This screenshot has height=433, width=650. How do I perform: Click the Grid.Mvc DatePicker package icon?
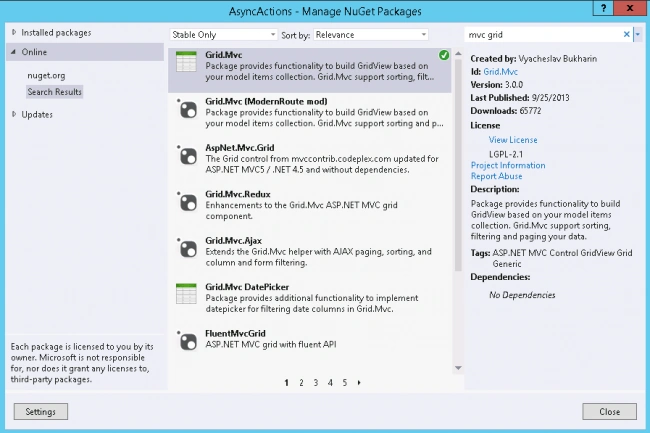point(186,293)
